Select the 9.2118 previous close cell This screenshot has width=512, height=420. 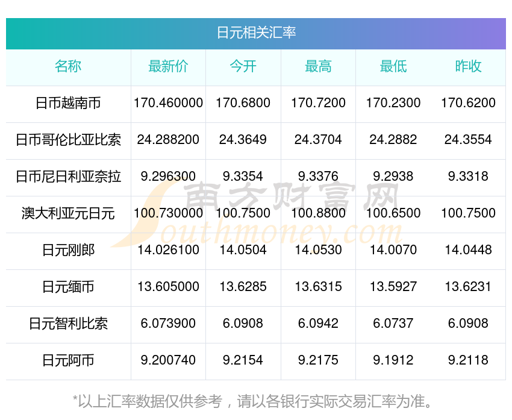tap(468, 360)
